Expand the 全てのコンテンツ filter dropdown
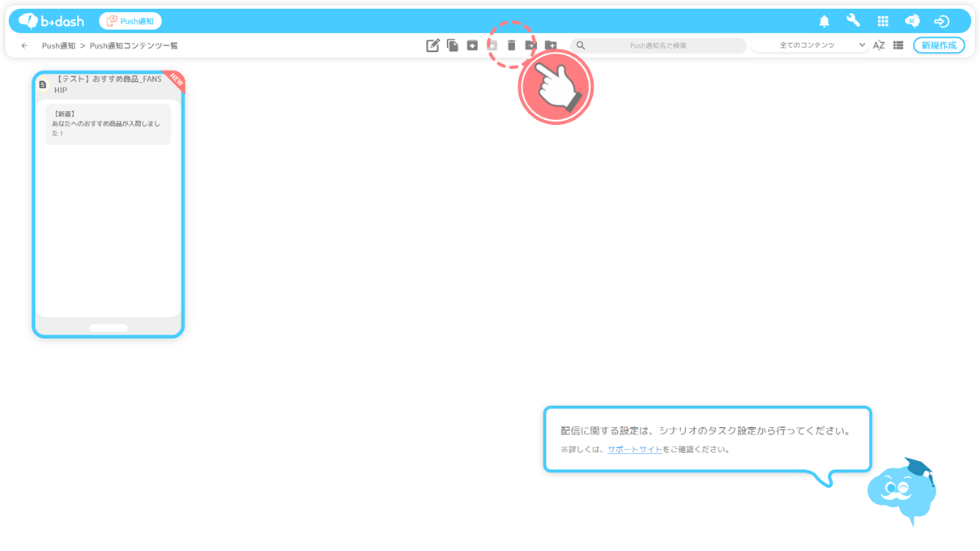980x551 pixels. coord(810,45)
